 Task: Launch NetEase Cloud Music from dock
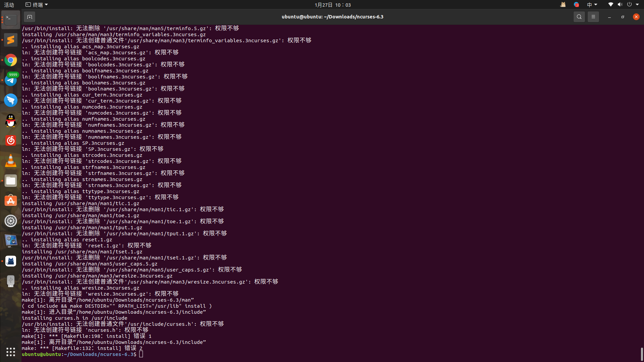11,140
